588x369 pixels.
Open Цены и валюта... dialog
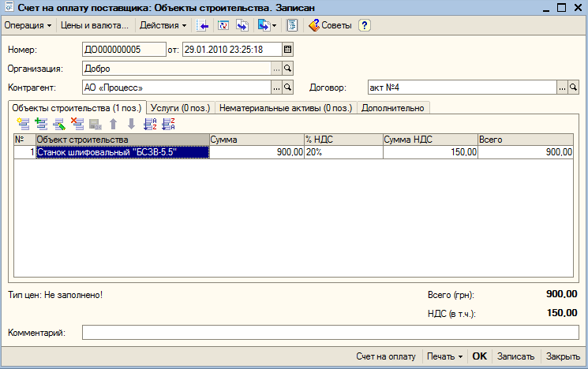click(95, 25)
